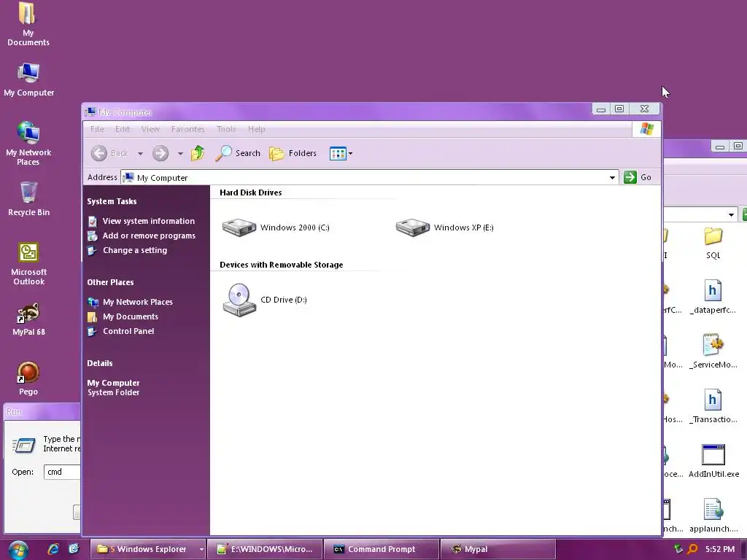Select Pego desktop shortcut

(28, 378)
